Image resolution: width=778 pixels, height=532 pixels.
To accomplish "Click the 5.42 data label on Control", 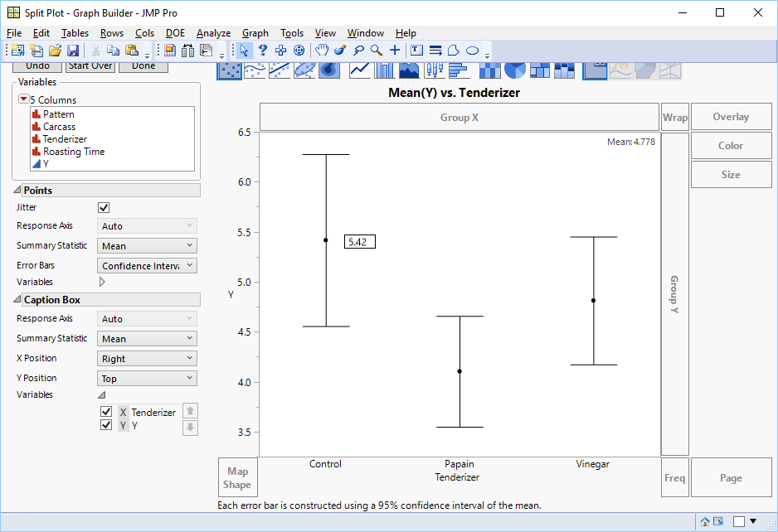I will pos(360,242).
